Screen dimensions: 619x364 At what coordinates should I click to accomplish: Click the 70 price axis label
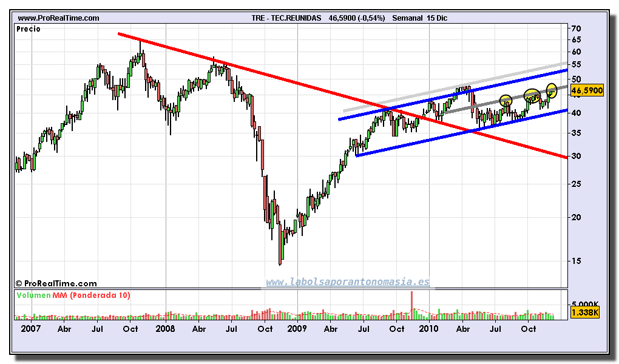576,29
